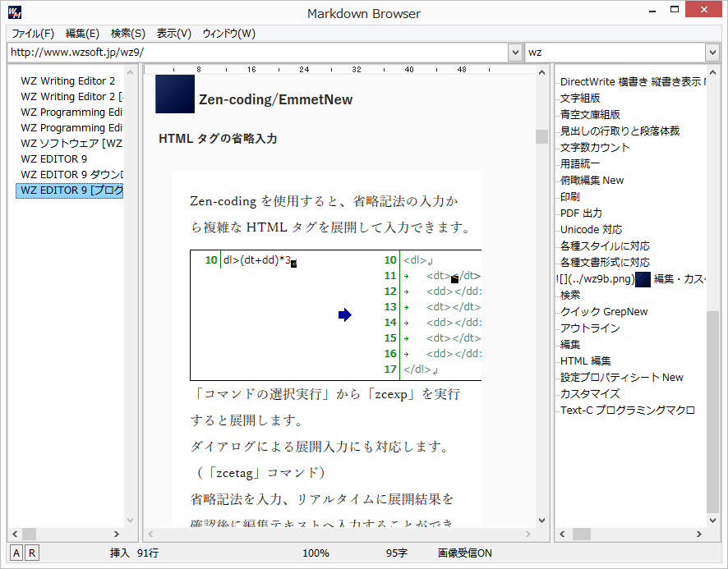Open the 編集(E) menu
The height and width of the screenshot is (569, 728).
(83, 34)
